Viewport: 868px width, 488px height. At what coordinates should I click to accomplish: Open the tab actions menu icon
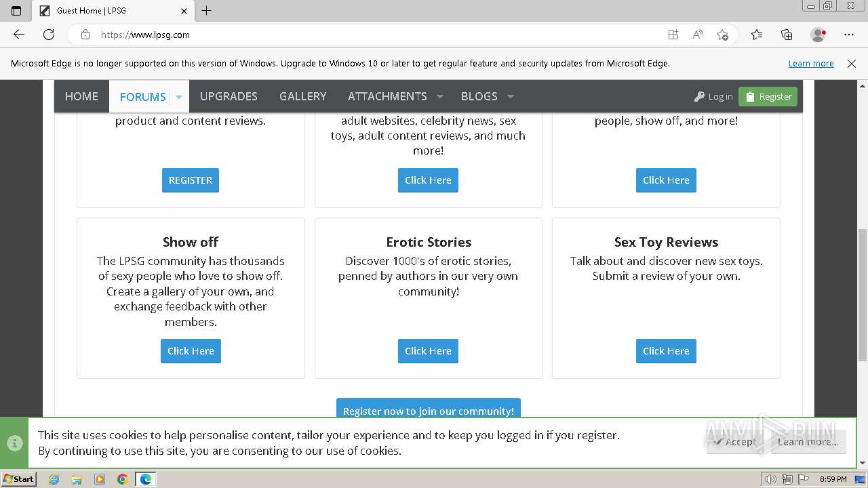(16, 10)
